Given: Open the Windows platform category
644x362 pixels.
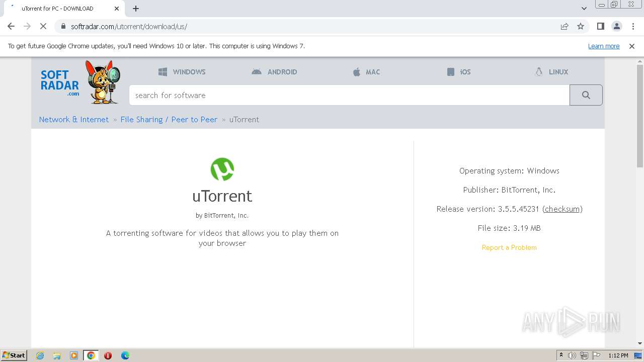Looking at the screenshot, I should coord(182,72).
